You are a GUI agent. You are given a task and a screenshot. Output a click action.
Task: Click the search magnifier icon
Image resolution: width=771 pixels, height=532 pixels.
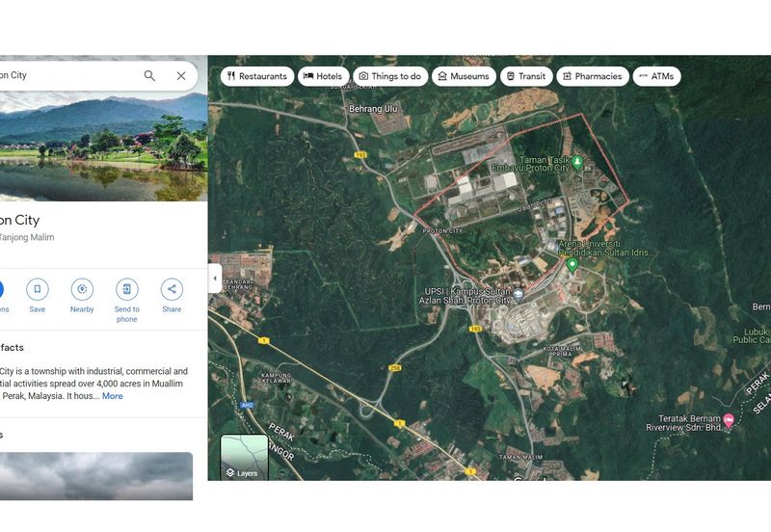(x=149, y=76)
